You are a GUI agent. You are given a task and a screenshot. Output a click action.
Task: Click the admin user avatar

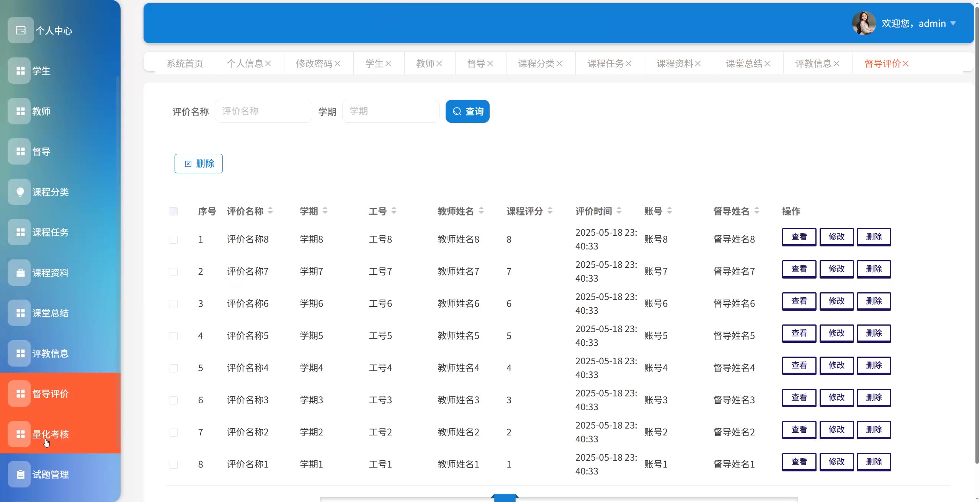pos(864,23)
